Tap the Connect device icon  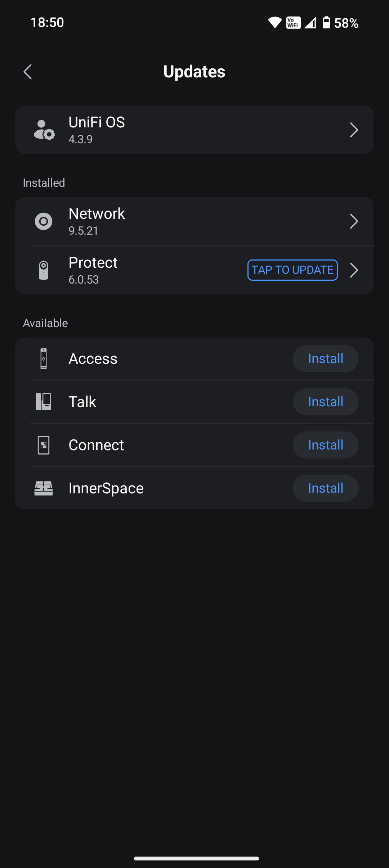tap(44, 445)
